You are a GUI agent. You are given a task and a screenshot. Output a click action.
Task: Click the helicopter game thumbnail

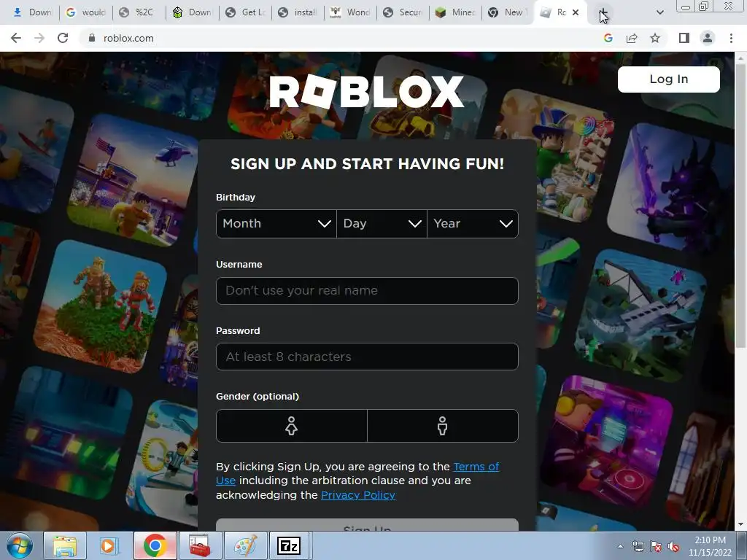134,181
